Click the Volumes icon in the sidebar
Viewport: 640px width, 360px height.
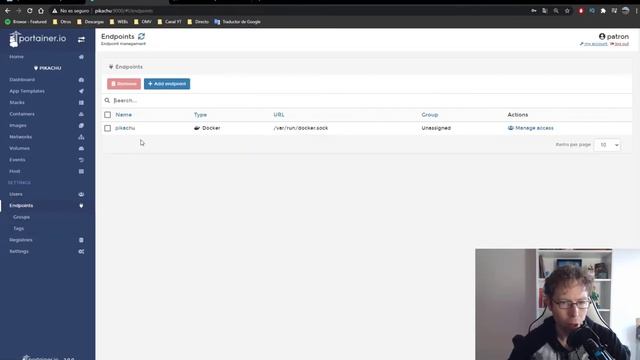(81, 148)
